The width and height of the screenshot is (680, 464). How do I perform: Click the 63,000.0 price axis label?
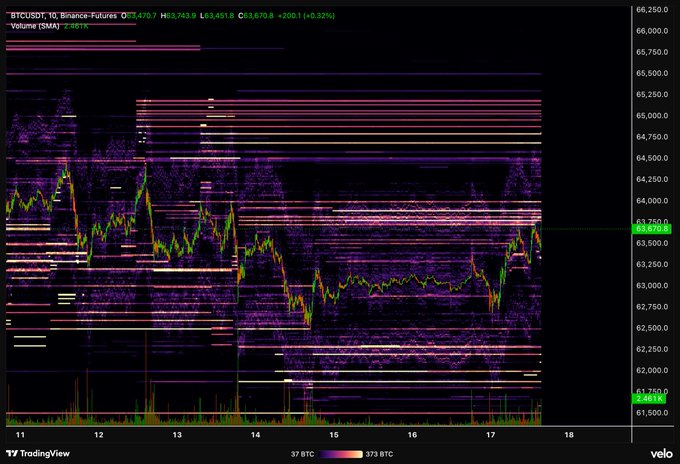pos(652,286)
